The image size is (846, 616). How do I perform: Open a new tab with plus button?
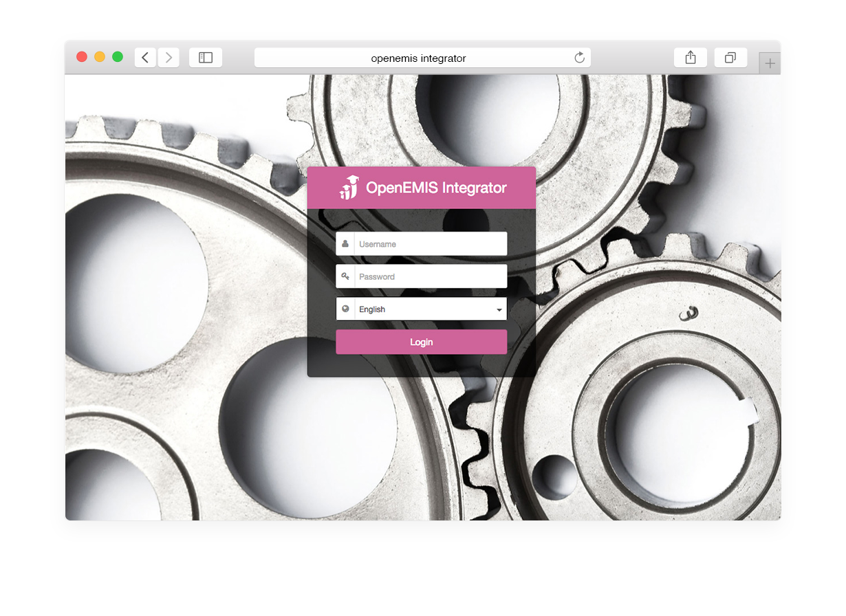(x=770, y=63)
